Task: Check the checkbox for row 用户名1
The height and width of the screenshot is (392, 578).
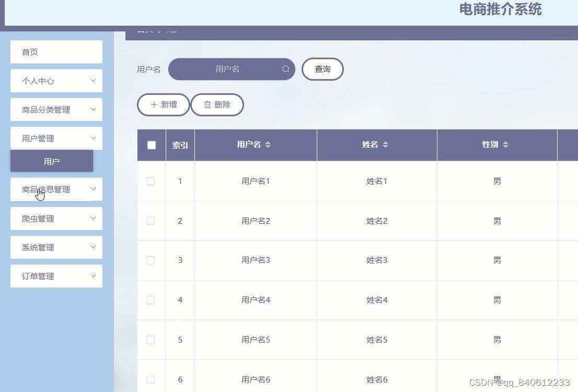Action: 151,181
